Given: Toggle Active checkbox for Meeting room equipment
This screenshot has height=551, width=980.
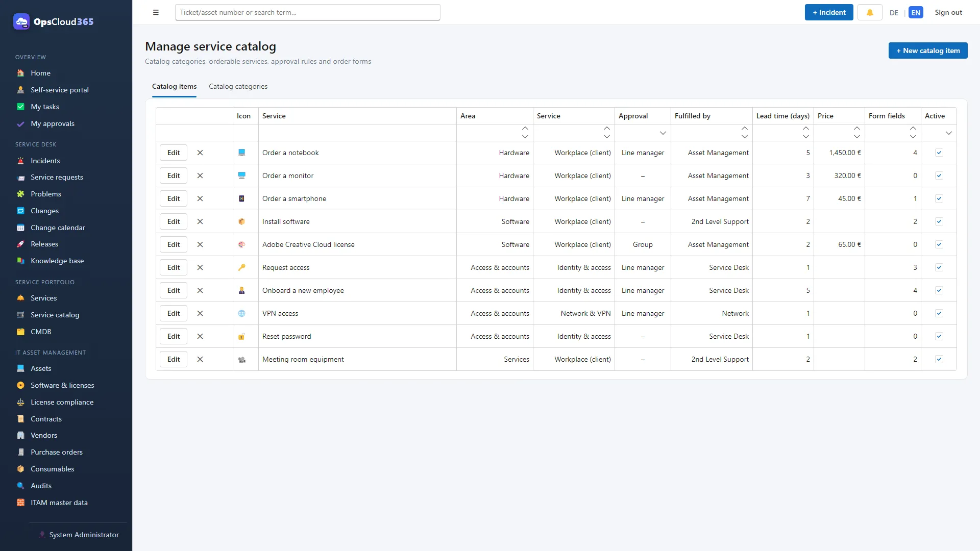Looking at the screenshot, I should 939,359.
